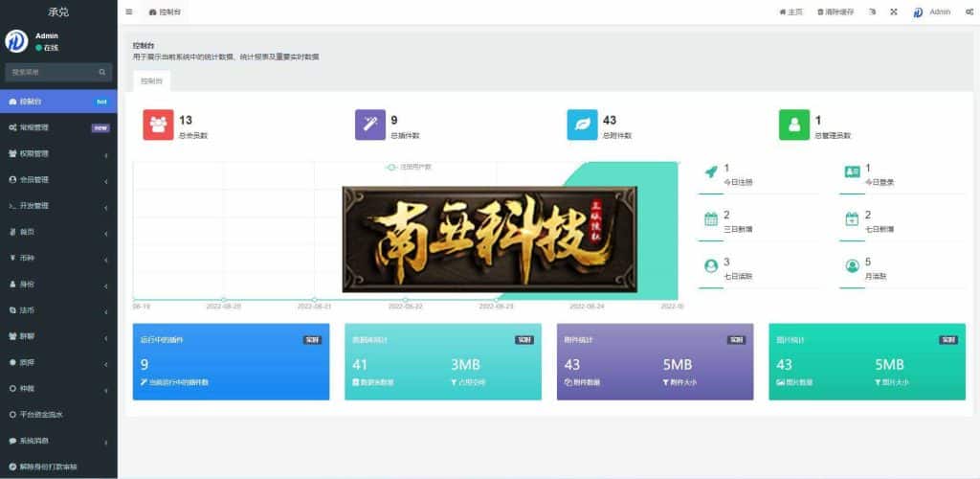Expand the 法币 submenu chevron
This screenshot has height=479, width=980.
(x=105, y=312)
